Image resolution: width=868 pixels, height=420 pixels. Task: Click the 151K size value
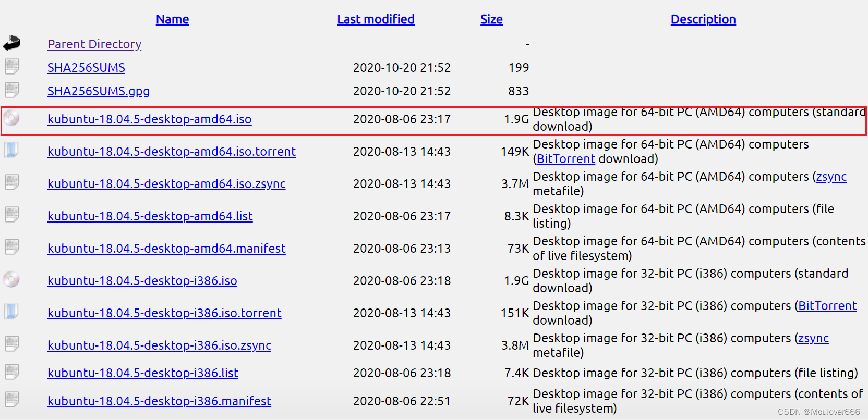tap(515, 313)
